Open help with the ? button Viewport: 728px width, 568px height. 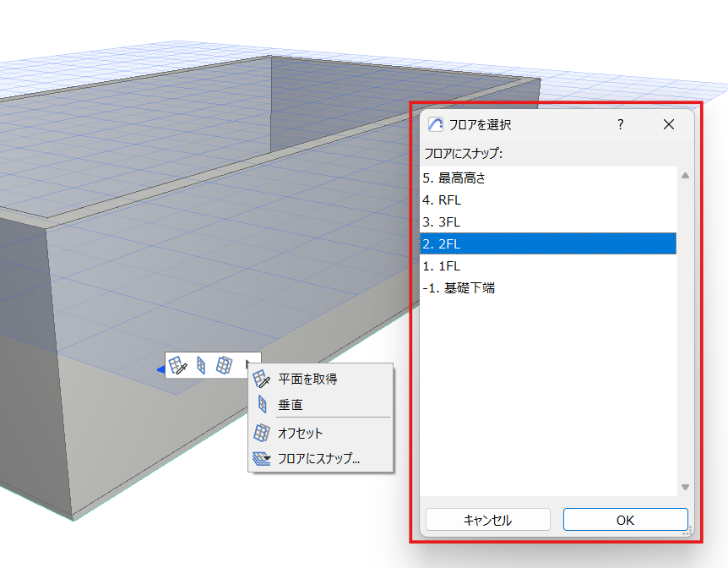[x=621, y=124]
